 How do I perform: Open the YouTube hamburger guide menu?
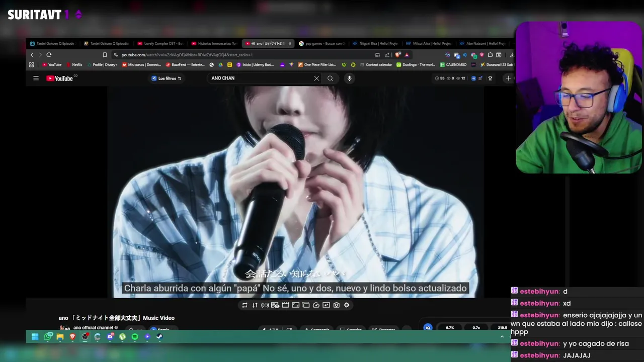(36, 78)
